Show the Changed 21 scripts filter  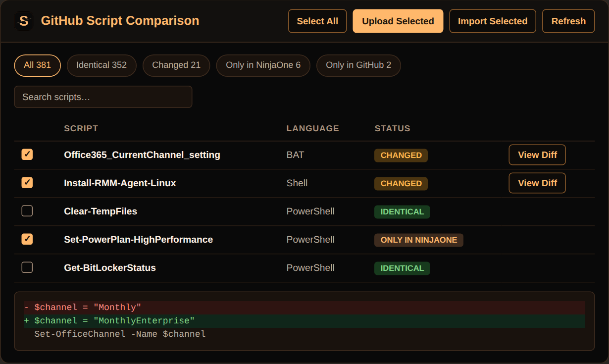coord(176,65)
